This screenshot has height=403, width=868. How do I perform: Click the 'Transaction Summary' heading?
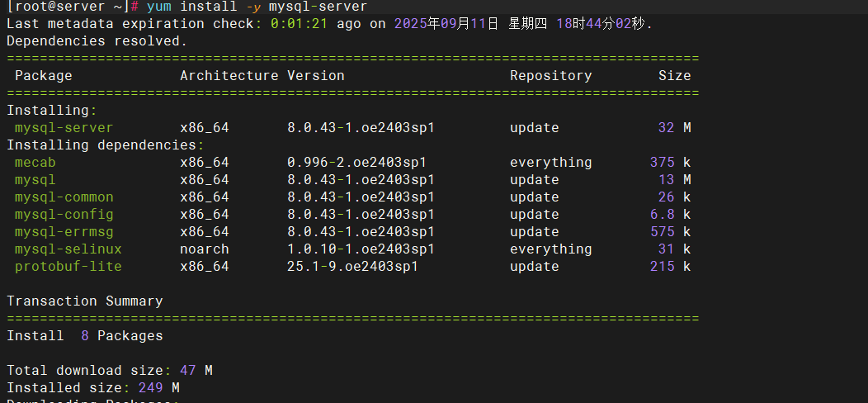(x=85, y=301)
